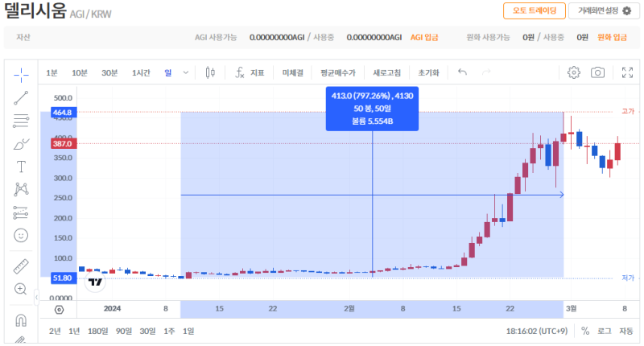
Task: Click the gear in 거래화면 설정
Action: [x=627, y=10]
